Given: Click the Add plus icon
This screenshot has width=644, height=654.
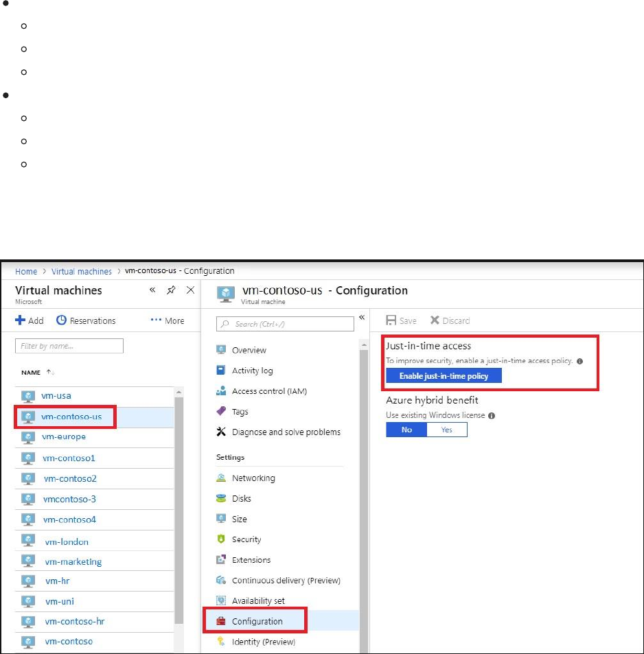Looking at the screenshot, I should [20, 320].
